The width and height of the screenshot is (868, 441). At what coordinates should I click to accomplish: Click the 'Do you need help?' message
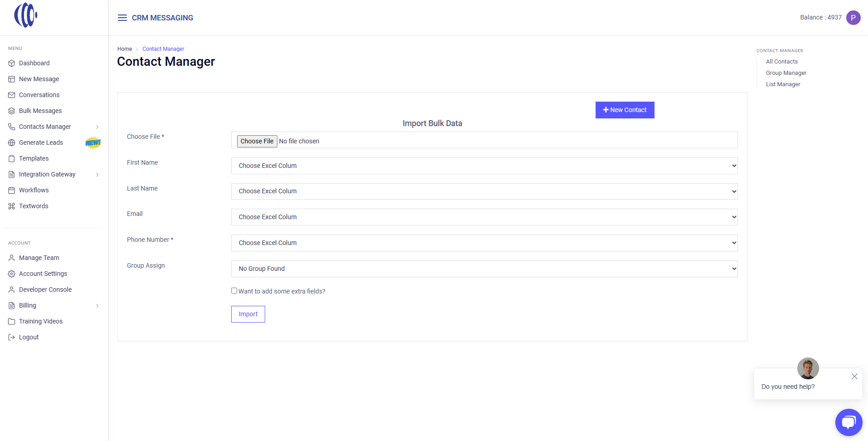[x=788, y=387]
